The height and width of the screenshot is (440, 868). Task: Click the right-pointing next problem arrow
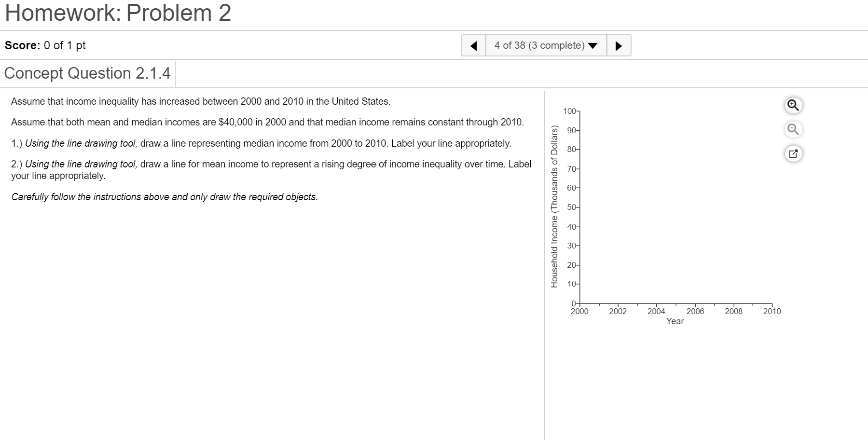(x=619, y=45)
